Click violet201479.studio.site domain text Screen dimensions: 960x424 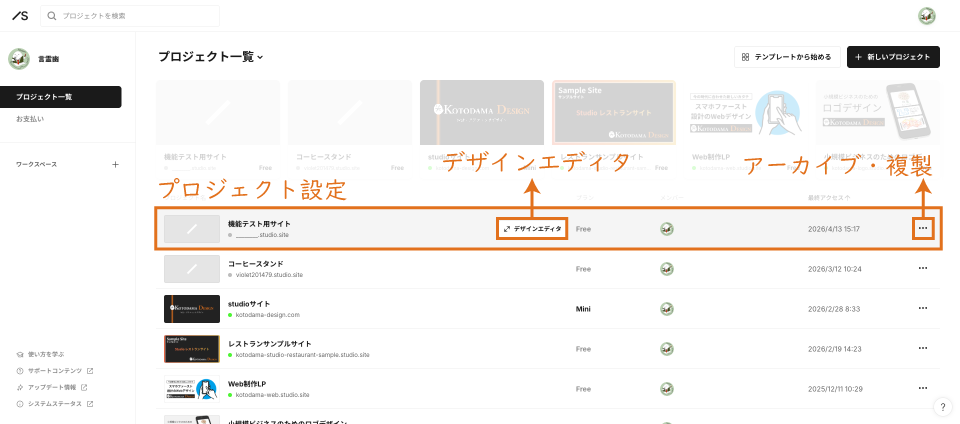coord(269,275)
